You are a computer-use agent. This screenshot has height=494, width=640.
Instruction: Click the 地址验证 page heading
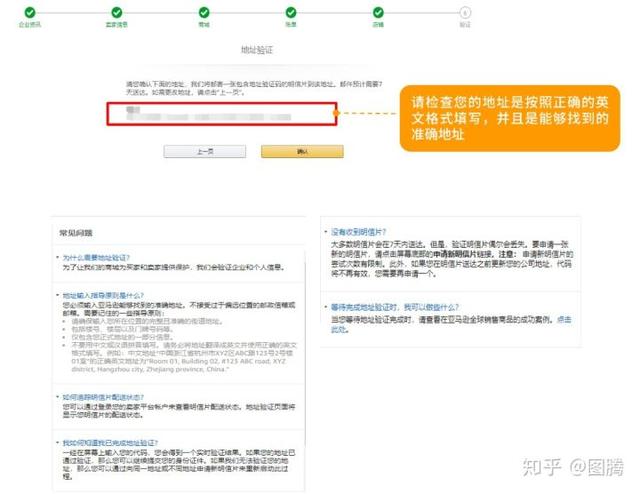(257, 50)
